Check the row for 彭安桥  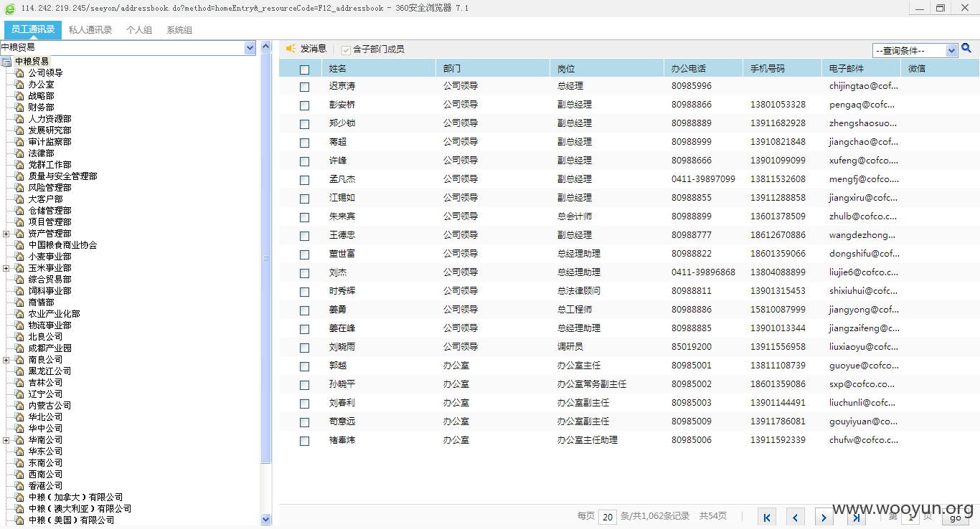304,105
